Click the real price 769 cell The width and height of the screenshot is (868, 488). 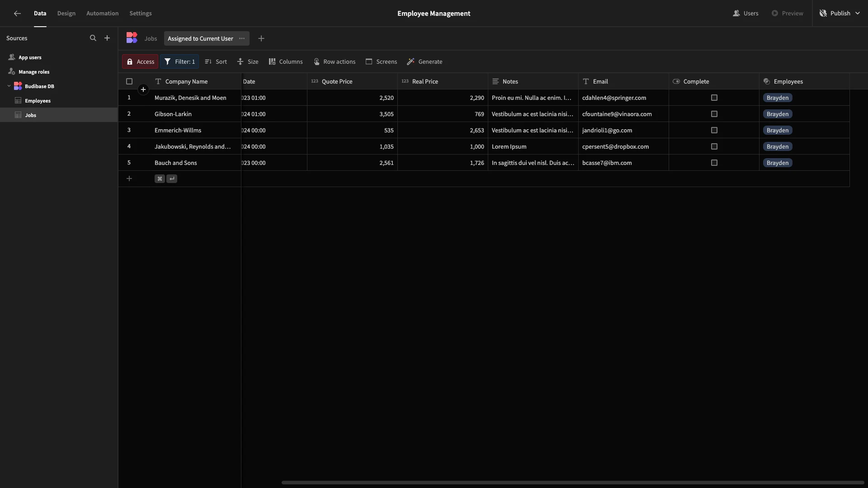[x=443, y=114]
